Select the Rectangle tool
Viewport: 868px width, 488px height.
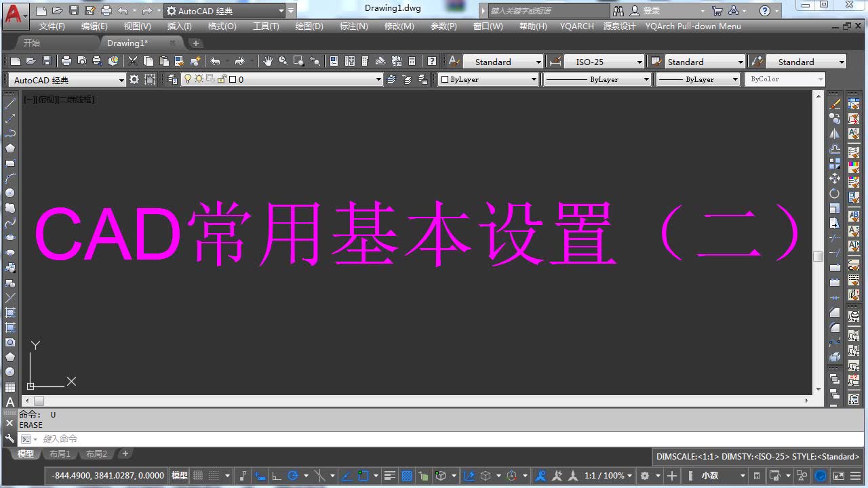tap(9, 163)
